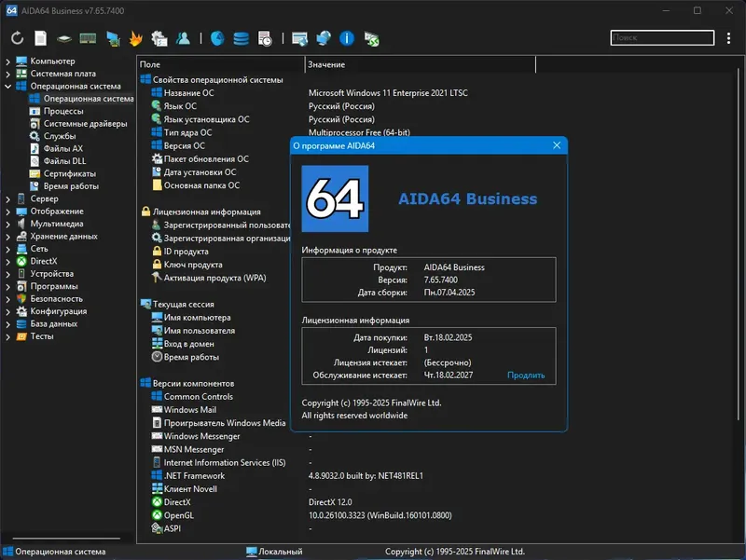Click the blue info circle toolbar icon
Image resolution: width=746 pixels, height=560 pixels.
(348, 38)
